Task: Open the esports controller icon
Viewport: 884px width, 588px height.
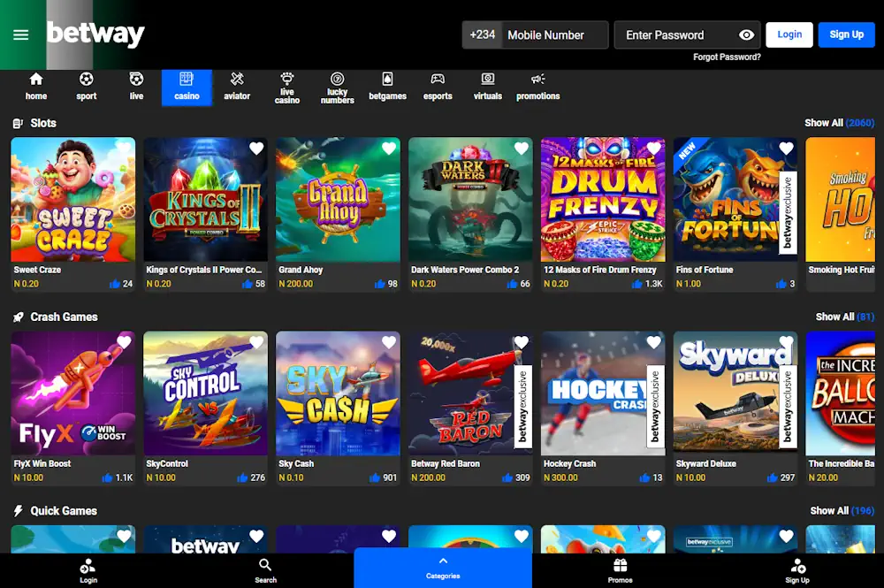Action: point(438,80)
